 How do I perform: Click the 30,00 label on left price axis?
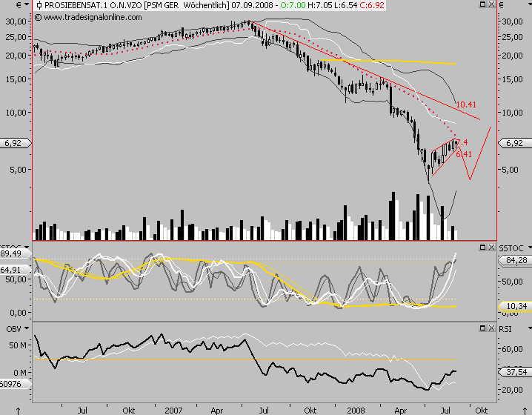(16, 21)
